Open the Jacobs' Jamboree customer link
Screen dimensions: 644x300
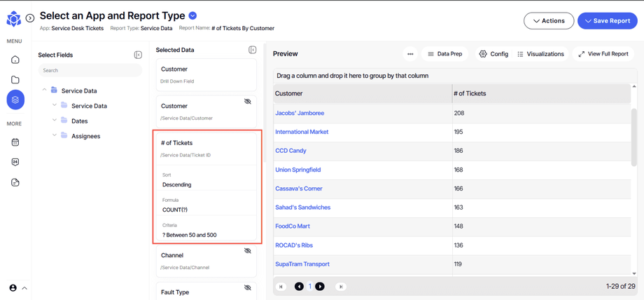coord(300,113)
